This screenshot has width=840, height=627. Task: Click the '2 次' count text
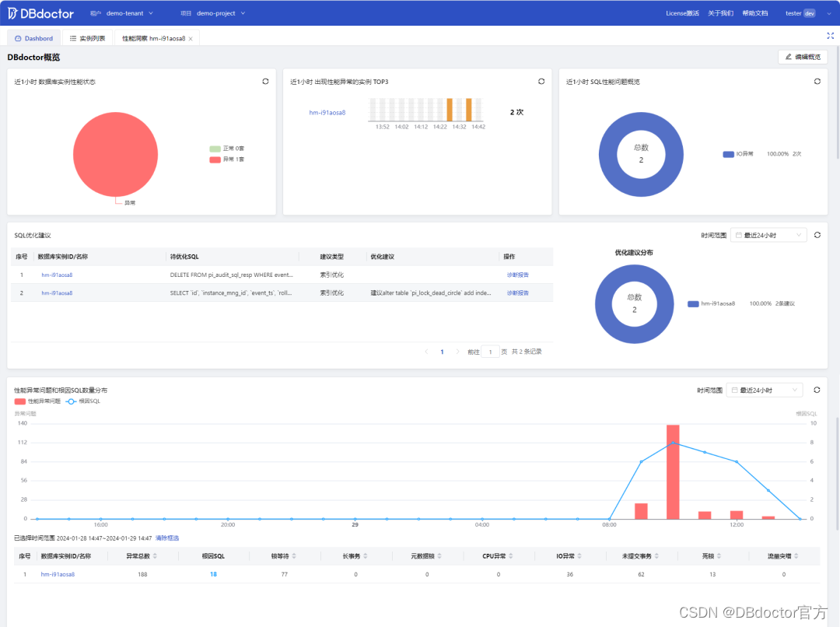tap(516, 112)
